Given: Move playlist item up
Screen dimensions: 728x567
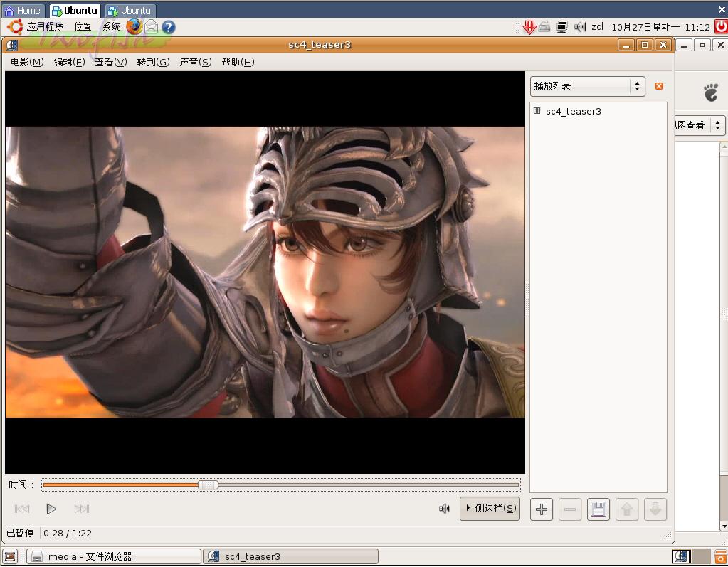Looking at the screenshot, I should pos(627,509).
